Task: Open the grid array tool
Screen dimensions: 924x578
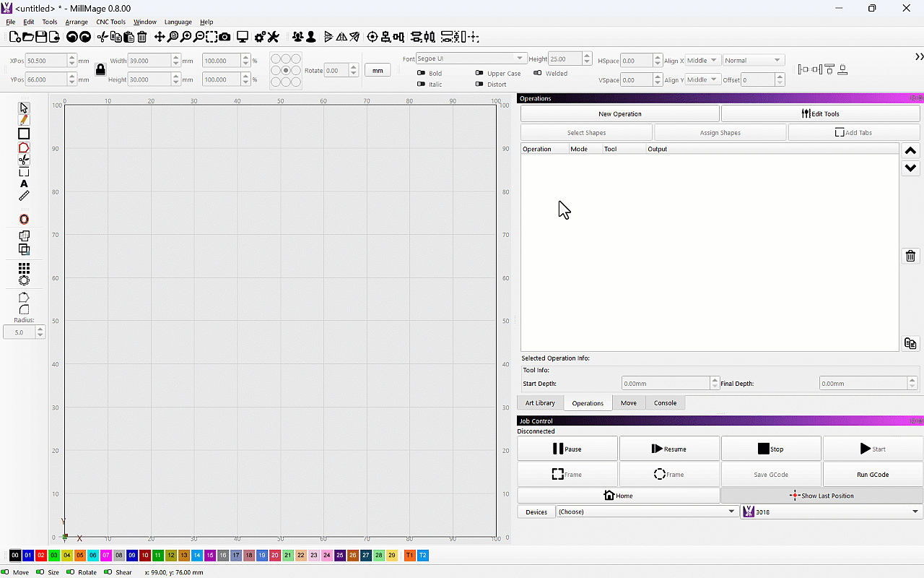Action: click(x=24, y=268)
